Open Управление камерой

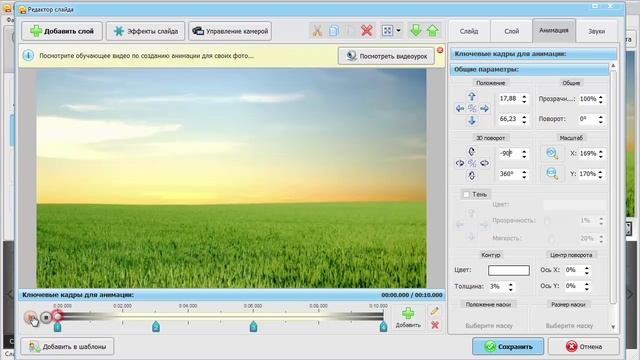(x=230, y=31)
